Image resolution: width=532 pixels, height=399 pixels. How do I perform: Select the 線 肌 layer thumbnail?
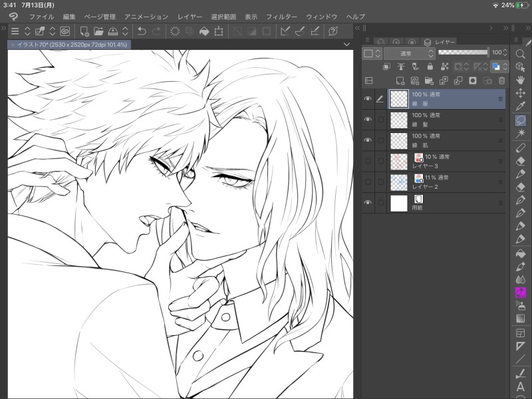point(398,140)
